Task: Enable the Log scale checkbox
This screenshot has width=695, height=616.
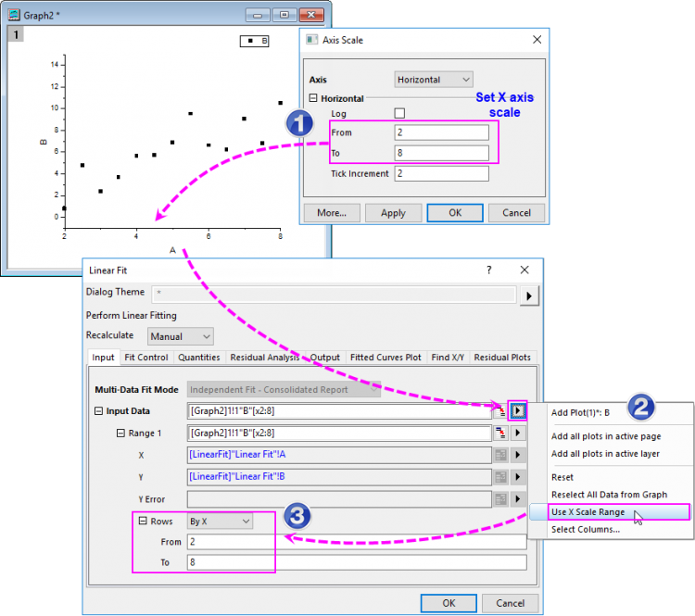Action: point(399,113)
